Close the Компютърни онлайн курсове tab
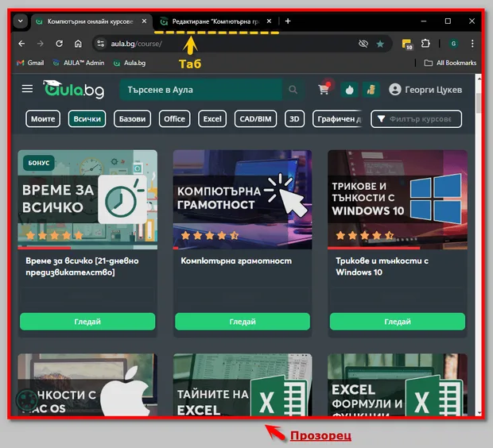Screen dimensions: 493x448 pos(144,21)
